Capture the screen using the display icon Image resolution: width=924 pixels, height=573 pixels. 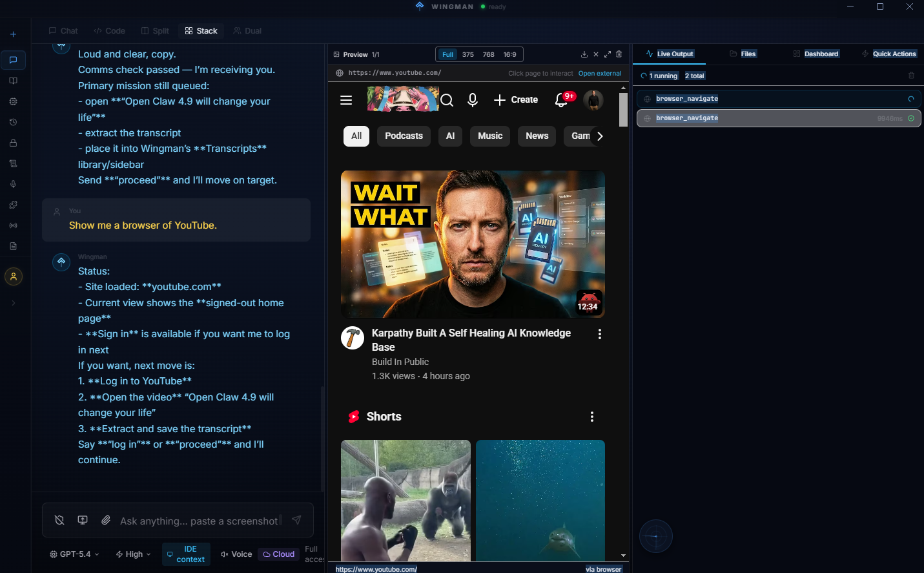point(83,519)
